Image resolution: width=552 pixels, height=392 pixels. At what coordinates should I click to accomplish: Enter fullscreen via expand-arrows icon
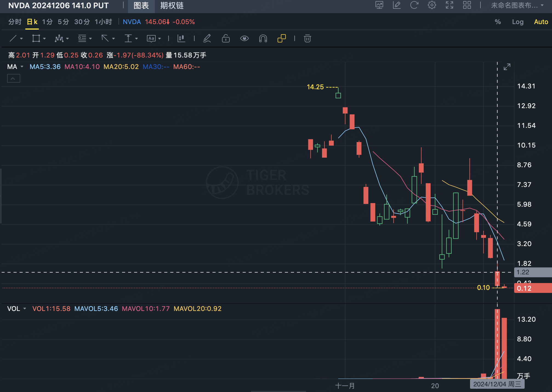tap(449, 5)
